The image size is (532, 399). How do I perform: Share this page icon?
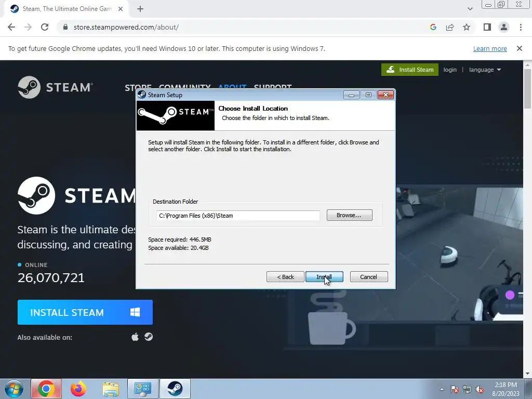click(x=450, y=27)
